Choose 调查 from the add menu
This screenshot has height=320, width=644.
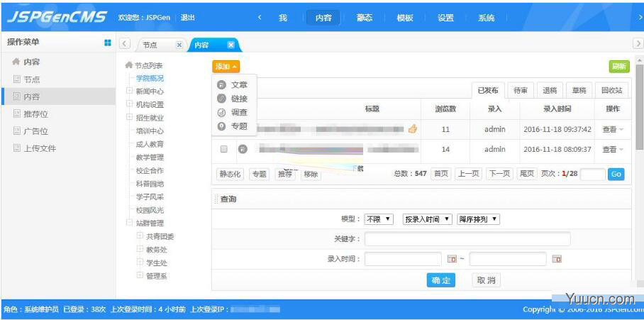(239, 112)
